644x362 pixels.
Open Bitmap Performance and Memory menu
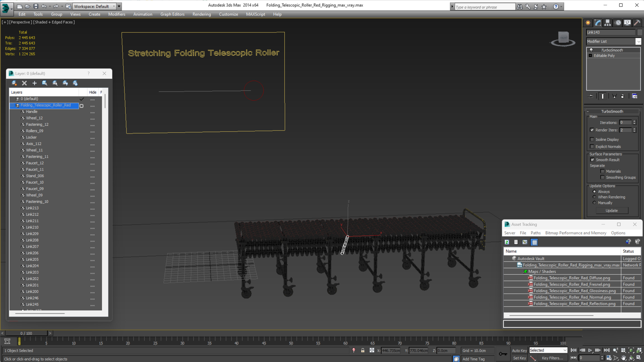(576, 233)
